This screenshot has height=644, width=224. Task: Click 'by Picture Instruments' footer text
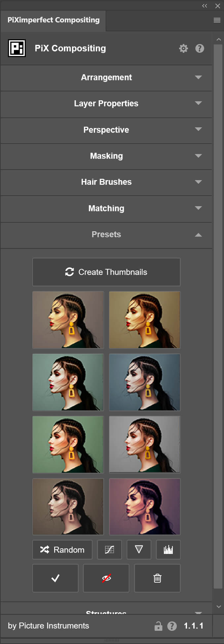coord(49,626)
